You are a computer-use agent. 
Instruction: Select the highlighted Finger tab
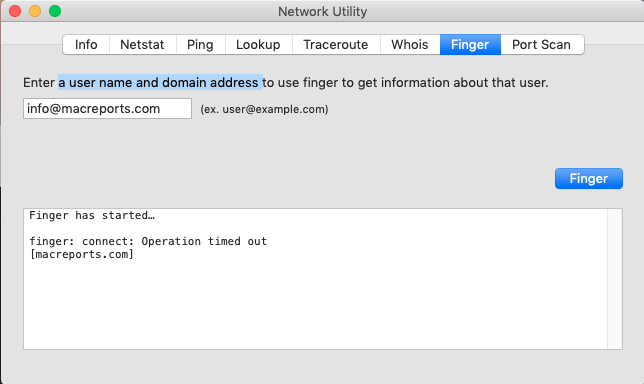[x=470, y=44]
